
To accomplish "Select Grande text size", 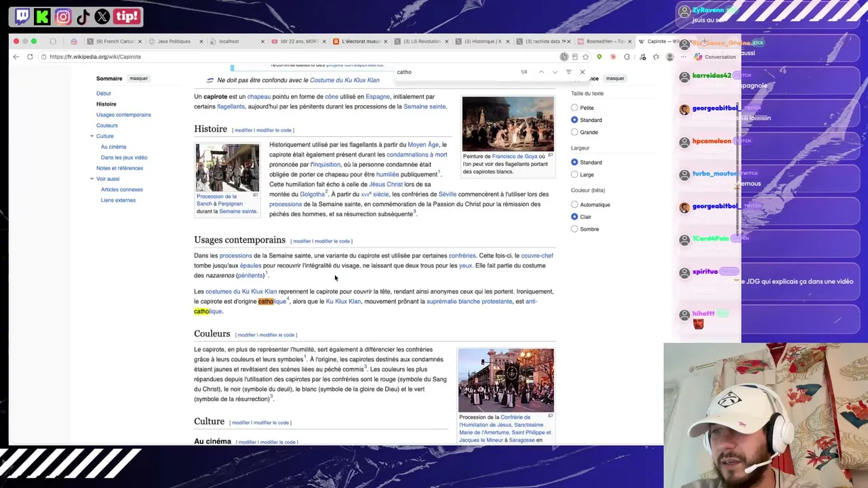I will coord(574,132).
